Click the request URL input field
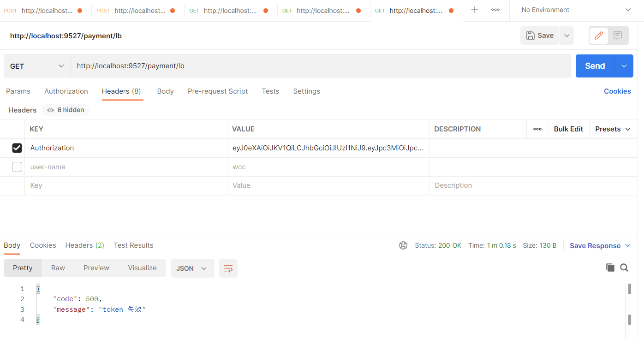The image size is (644, 339). [320, 66]
